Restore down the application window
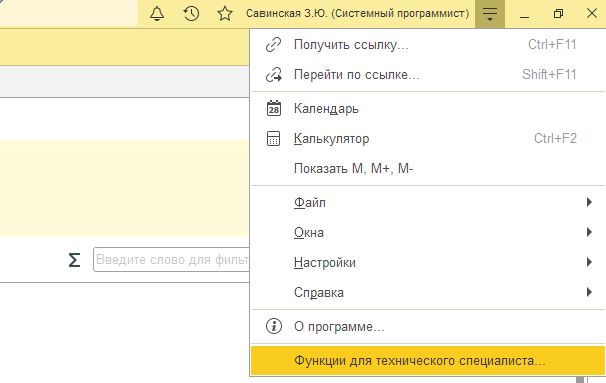The width and height of the screenshot is (606, 383). [x=558, y=14]
